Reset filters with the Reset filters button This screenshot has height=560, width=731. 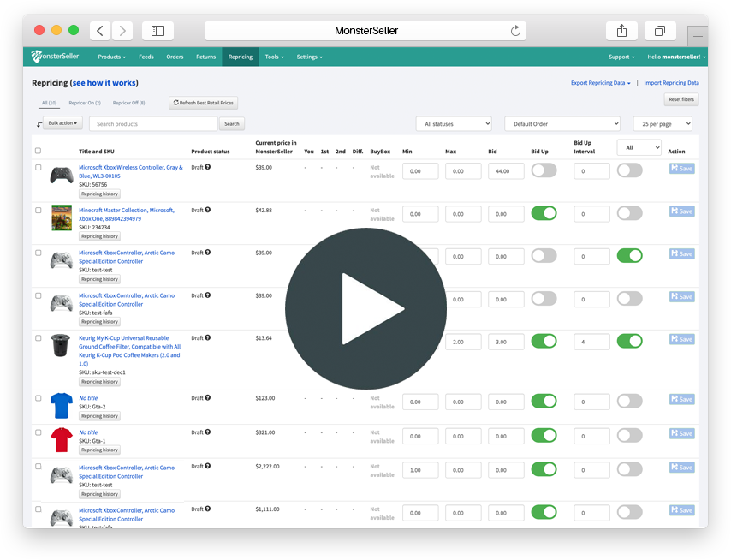pos(681,99)
